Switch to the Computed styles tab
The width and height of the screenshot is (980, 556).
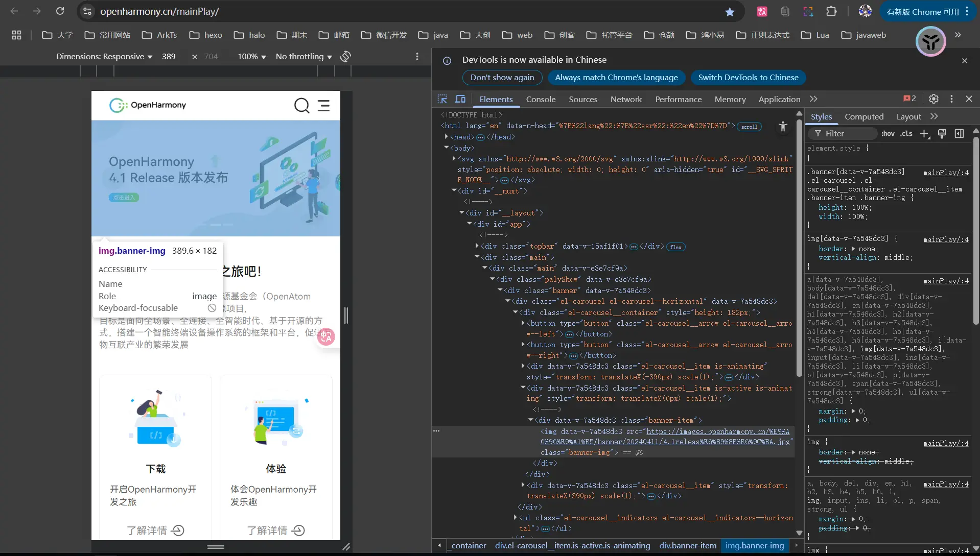(864, 117)
